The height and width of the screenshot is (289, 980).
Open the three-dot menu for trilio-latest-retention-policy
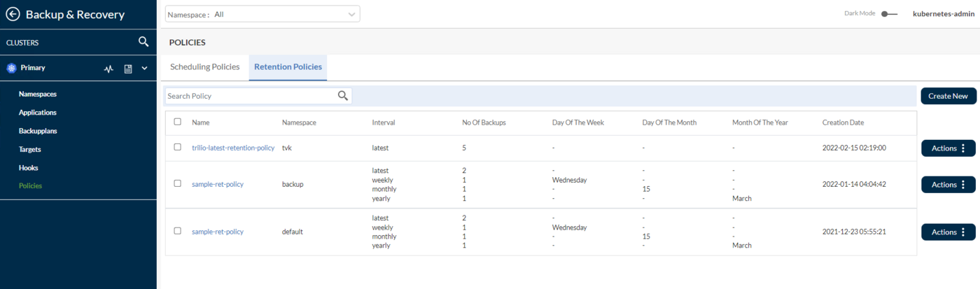[964, 148]
